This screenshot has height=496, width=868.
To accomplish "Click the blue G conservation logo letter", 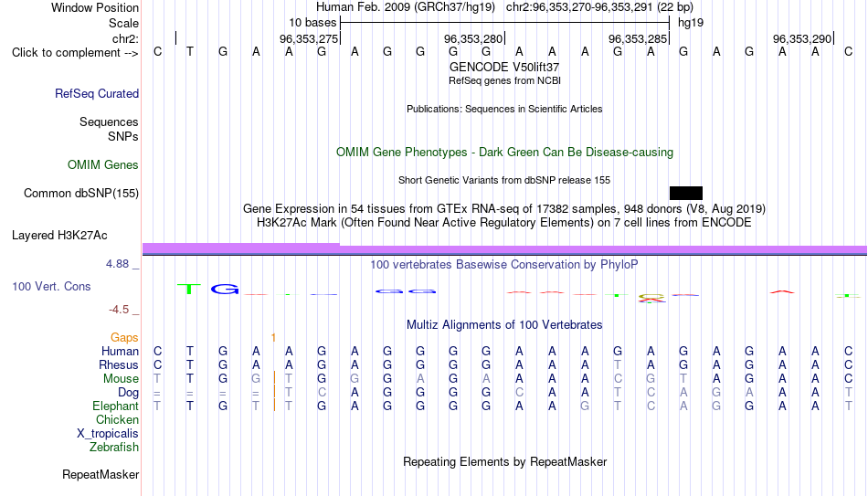I will [225, 289].
